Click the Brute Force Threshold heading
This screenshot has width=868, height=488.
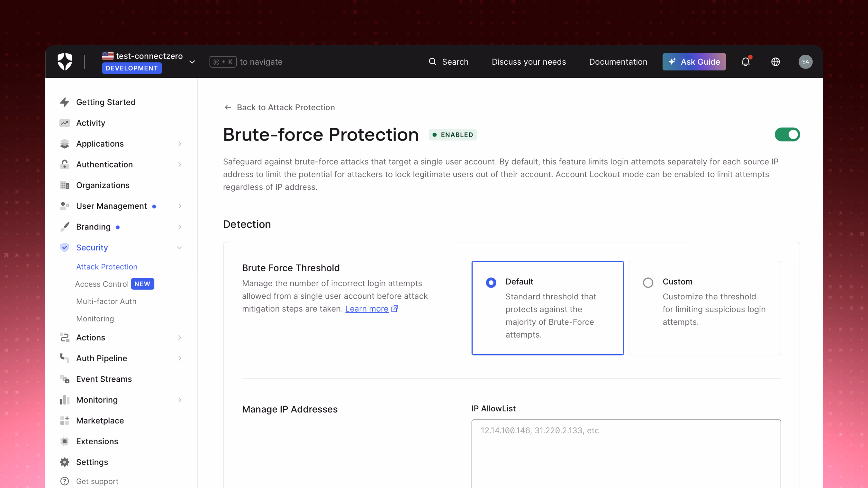[x=290, y=268]
